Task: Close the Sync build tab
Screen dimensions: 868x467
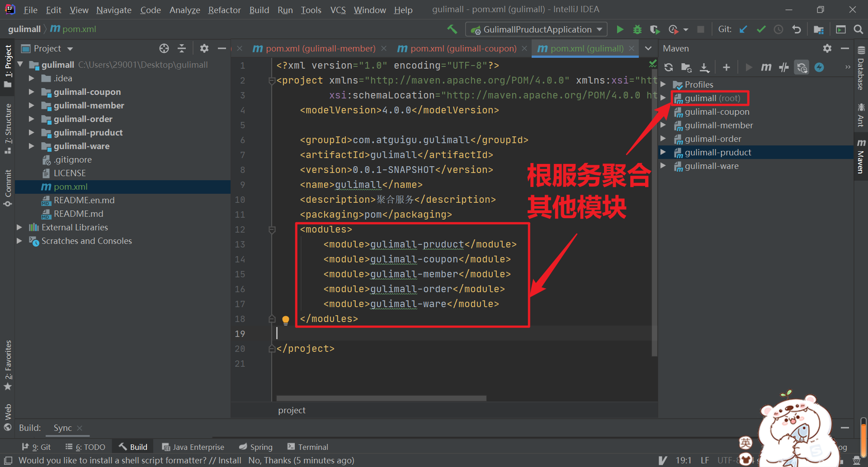Action: pos(80,428)
